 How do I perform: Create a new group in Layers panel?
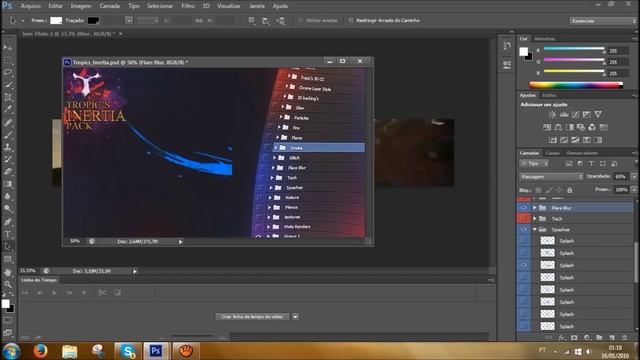[x=599, y=338]
